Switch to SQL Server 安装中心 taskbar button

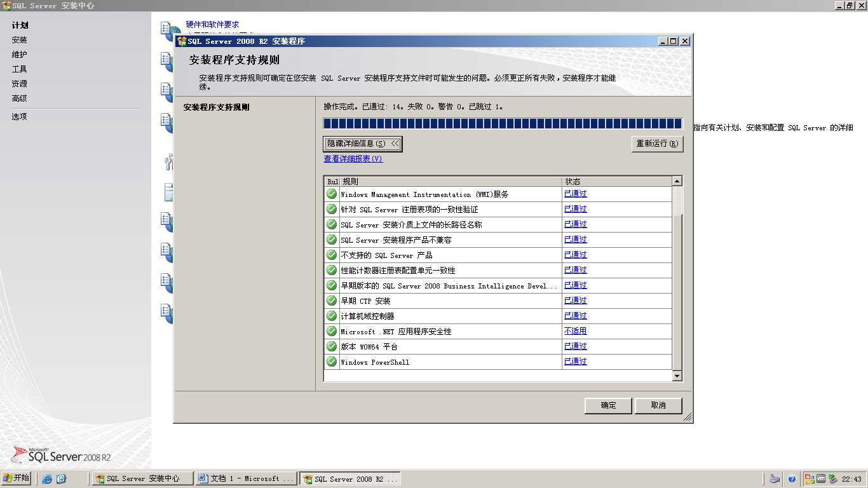(143, 479)
